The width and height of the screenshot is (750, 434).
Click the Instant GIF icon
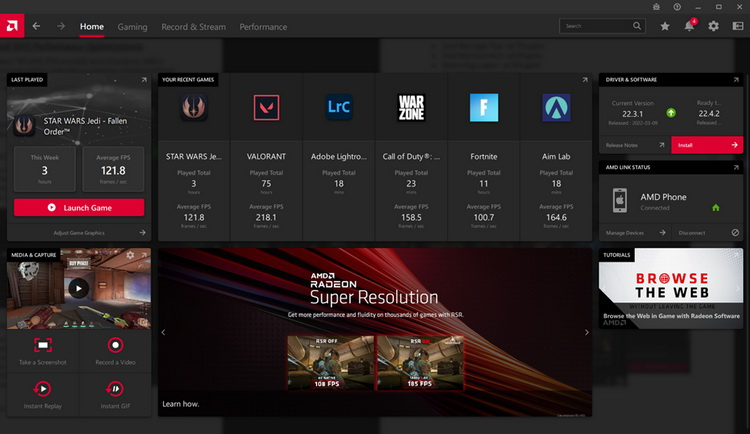coord(115,389)
